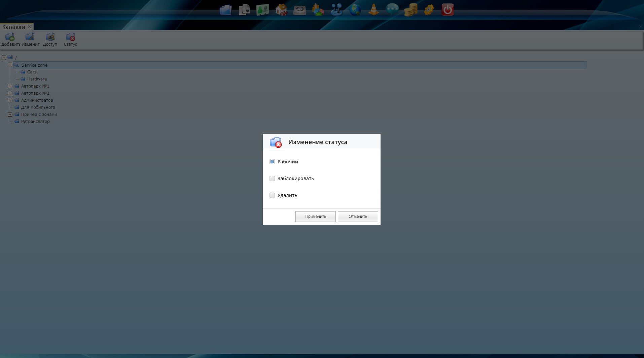Viewport: 644px width, 358px height.
Task: Select the Рабочий status option
Action: click(x=272, y=162)
